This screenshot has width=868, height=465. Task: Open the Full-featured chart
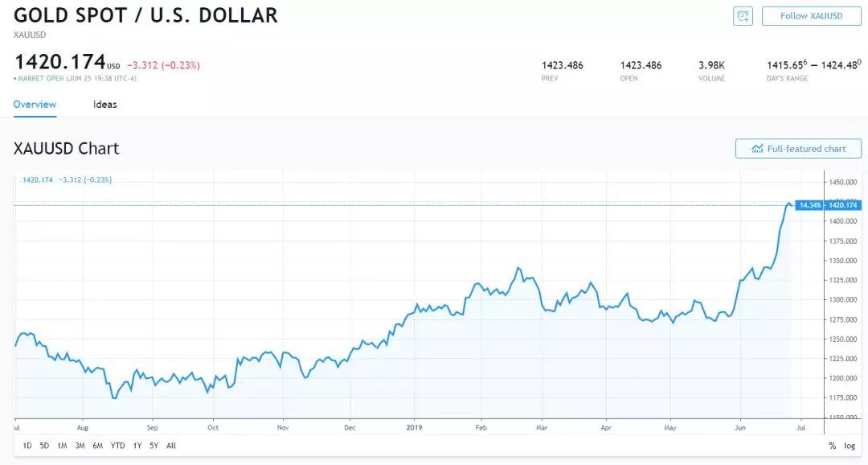point(797,148)
